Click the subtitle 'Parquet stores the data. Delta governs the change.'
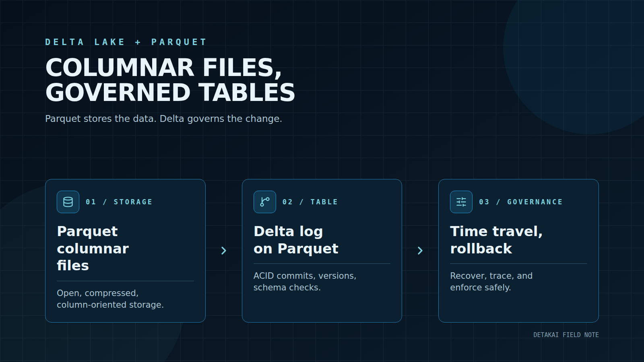This screenshot has width=644, height=362. [163, 119]
